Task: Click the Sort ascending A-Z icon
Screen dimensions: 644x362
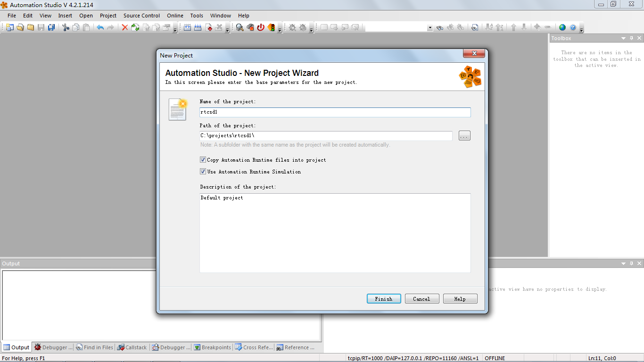Action: [489, 27]
